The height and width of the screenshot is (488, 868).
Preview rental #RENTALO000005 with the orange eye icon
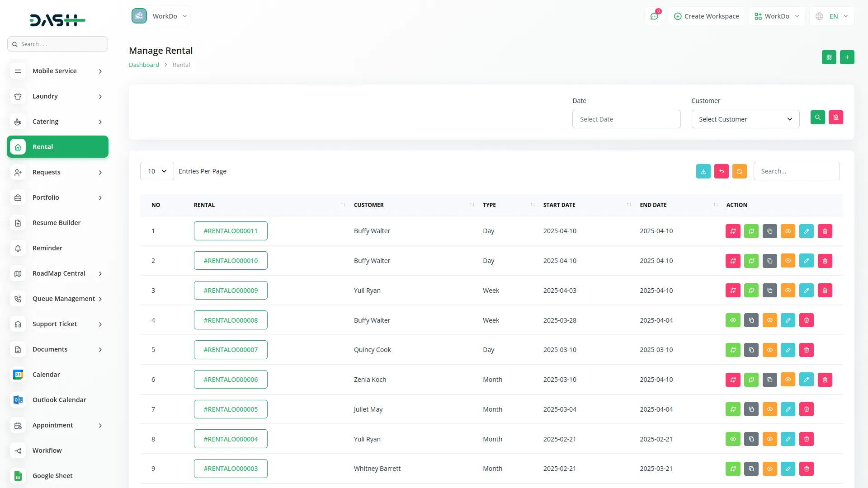click(770, 409)
